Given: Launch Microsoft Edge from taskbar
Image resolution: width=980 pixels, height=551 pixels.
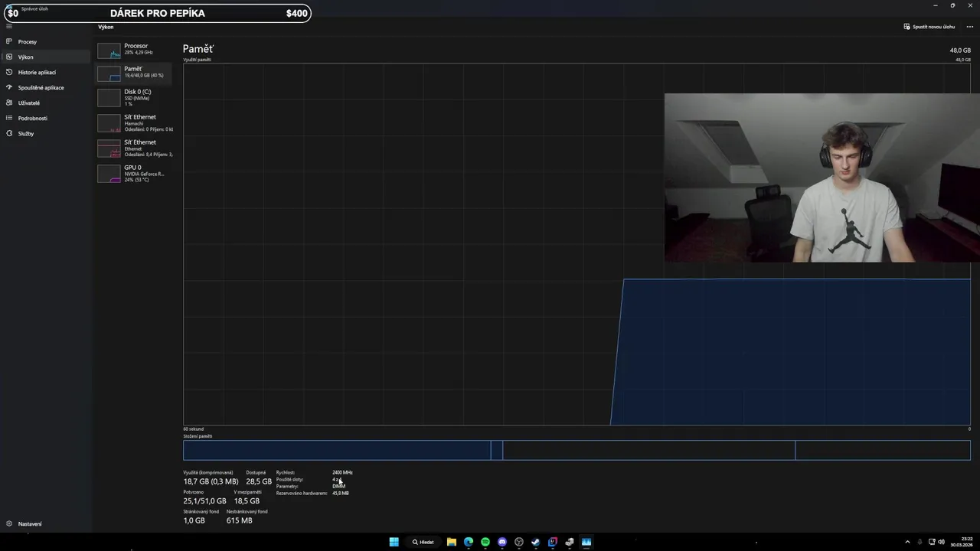Looking at the screenshot, I should pyautogui.click(x=469, y=542).
